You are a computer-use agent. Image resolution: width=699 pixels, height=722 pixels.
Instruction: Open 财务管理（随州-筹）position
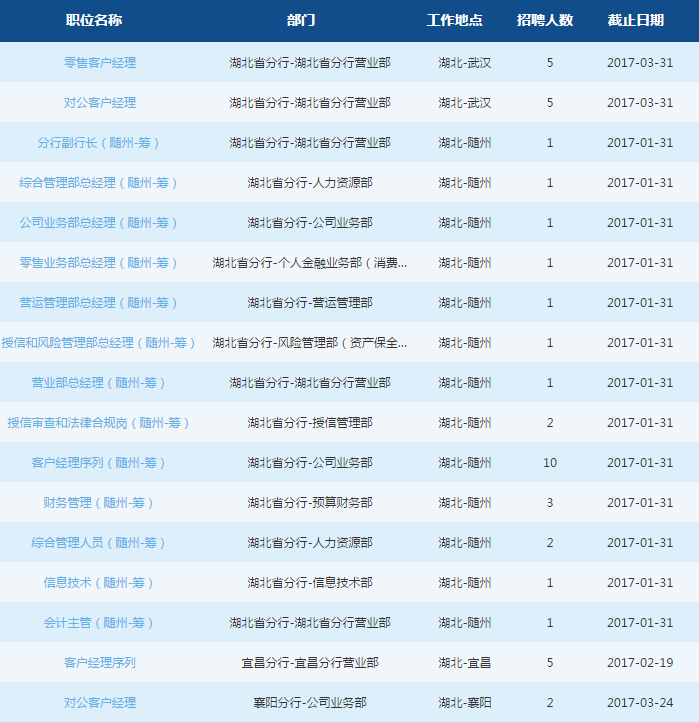tap(99, 503)
